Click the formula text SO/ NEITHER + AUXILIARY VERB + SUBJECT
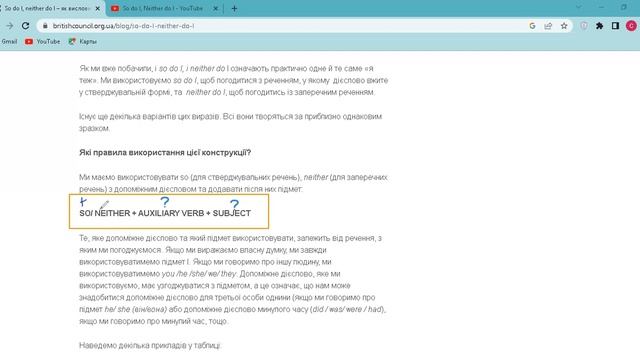 click(165, 213)
